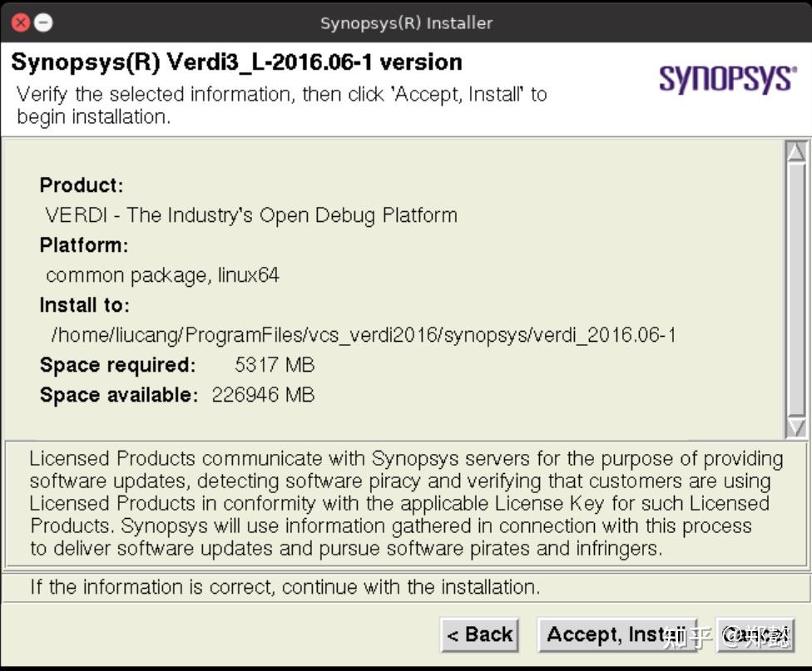Click the Licensed Products notice paragraph
This screenshot has height=671, width=812.
(x=405, y=503)
